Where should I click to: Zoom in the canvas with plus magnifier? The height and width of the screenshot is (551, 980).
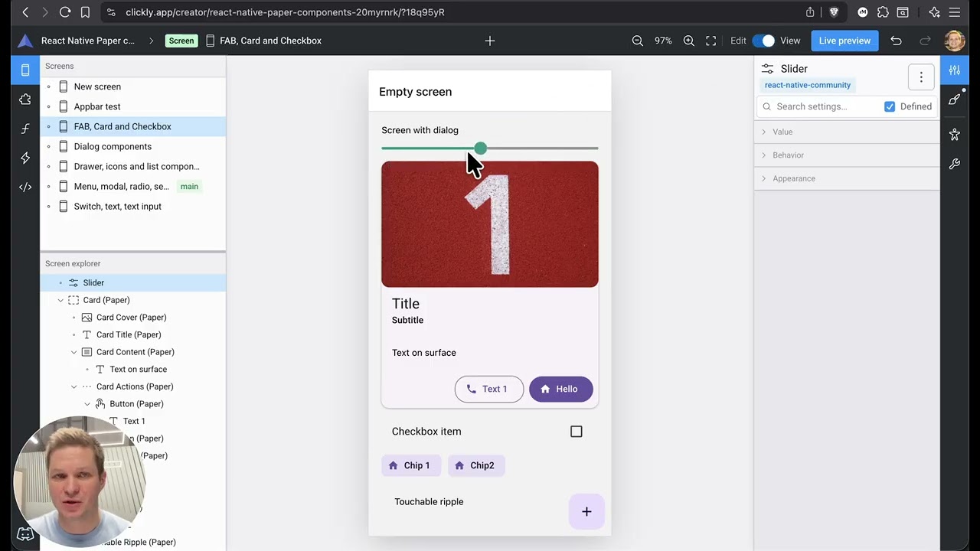tap(688, 41)
